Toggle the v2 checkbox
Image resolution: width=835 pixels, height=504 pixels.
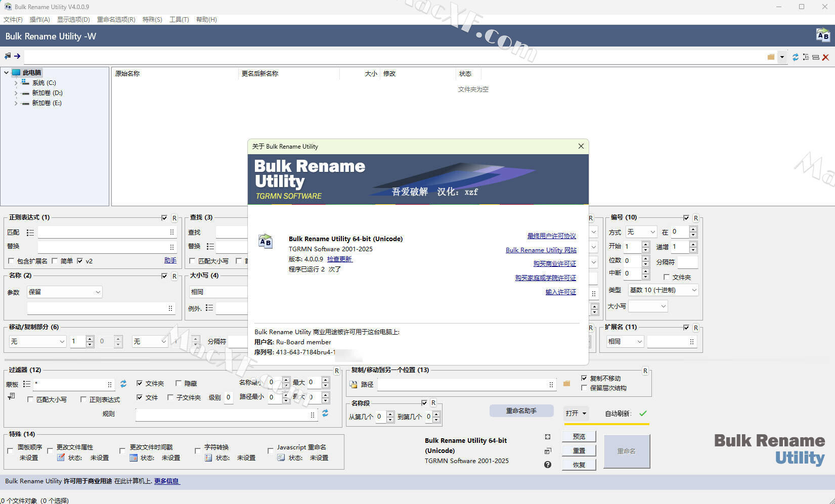tap(80, 261)
